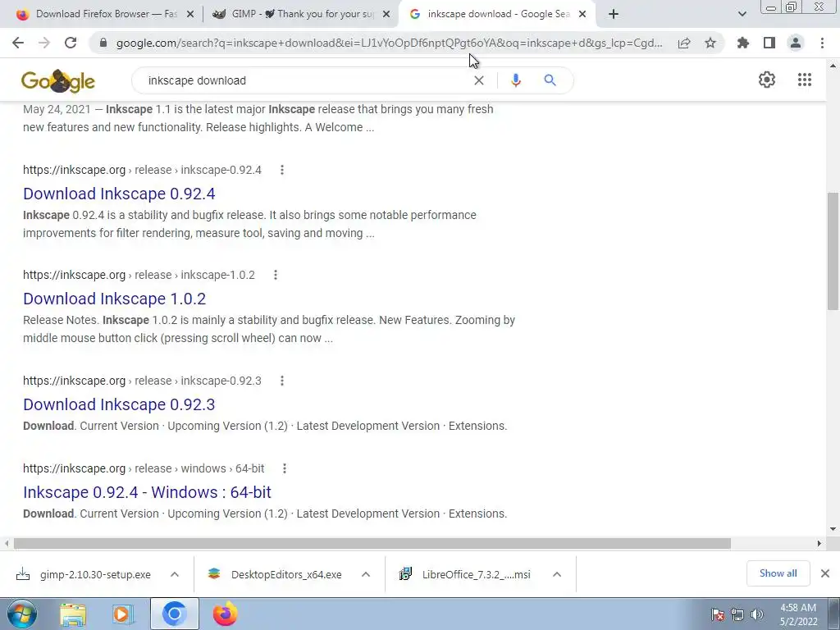Click the Chrome taskbar icon

(174, 614)
